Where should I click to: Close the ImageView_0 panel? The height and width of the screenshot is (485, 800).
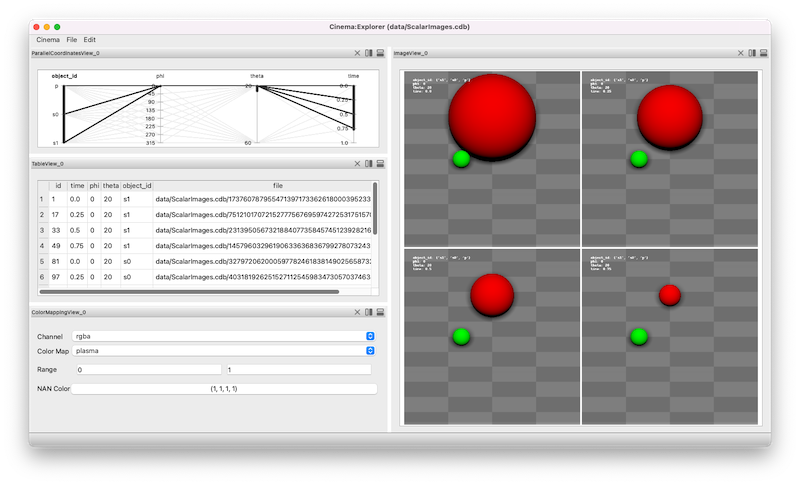pos(741,53)
